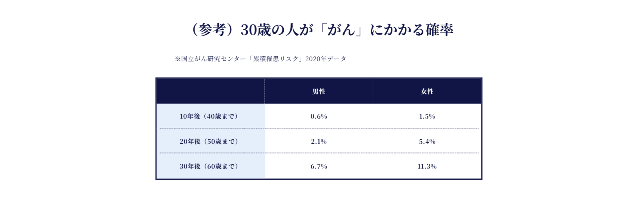
Task: Click the 0.6% male value cell
Action: (x=319, y=117)
